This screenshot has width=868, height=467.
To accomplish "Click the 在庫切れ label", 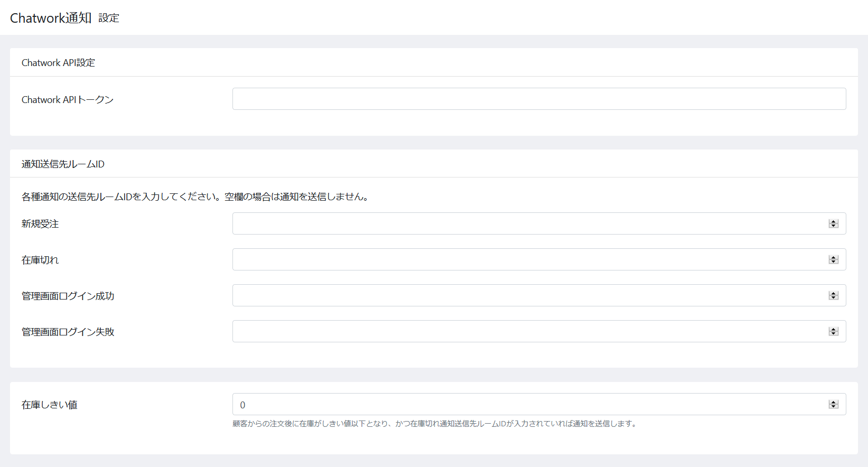I will pos(40,260).
